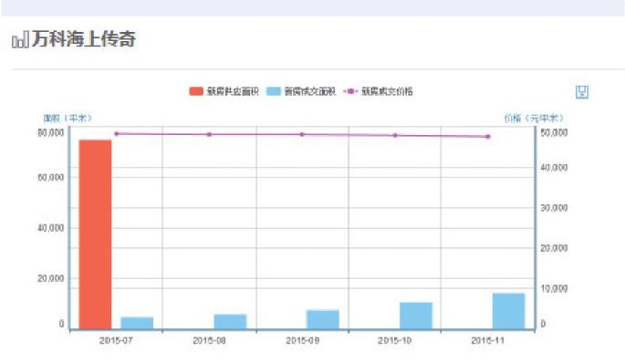
Task: Select the price line point at 2015-10
Action: click(395, 136)
